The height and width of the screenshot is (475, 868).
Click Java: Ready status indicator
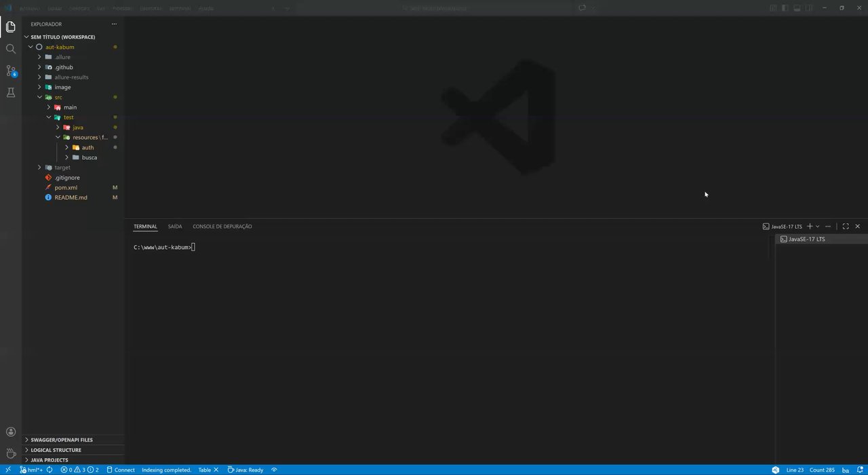(x=245, y=470)
